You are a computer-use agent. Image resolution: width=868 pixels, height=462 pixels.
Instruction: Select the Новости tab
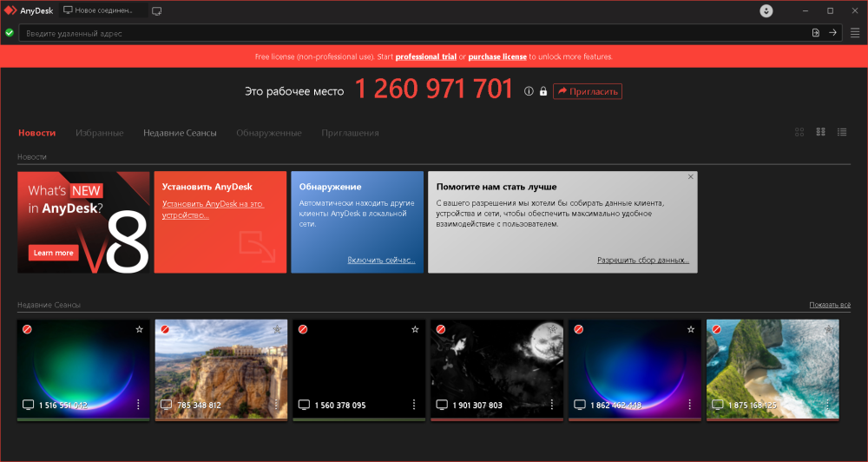(37, 133)
